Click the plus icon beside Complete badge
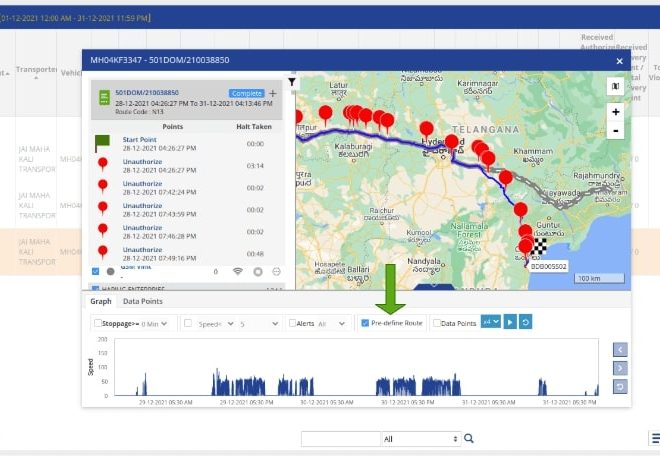The image size is (660, 457). click(273, 93)
